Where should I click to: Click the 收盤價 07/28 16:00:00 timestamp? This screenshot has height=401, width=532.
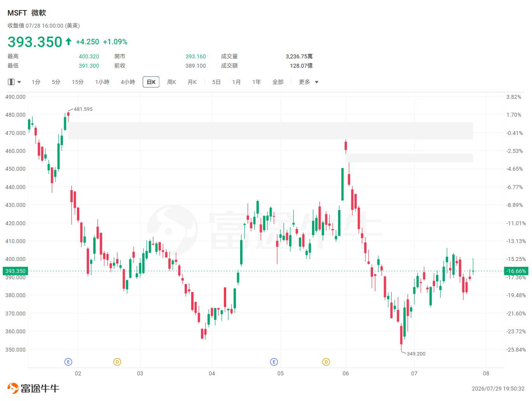point(44,26)
